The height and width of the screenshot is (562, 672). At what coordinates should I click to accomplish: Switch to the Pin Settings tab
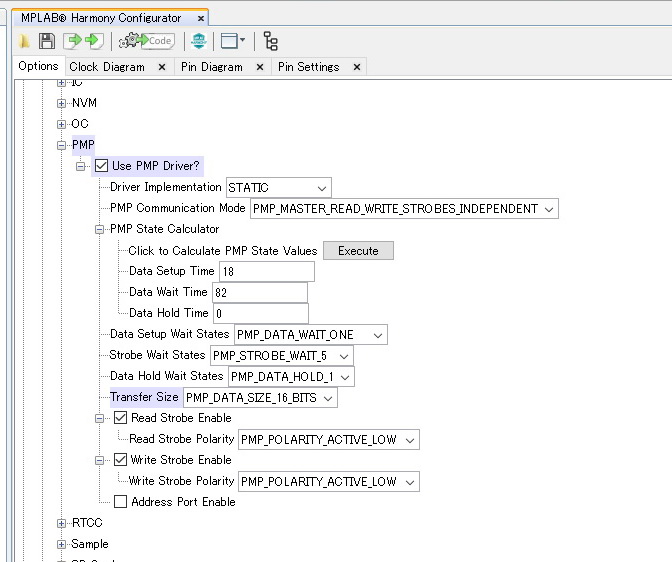[309, 67]
